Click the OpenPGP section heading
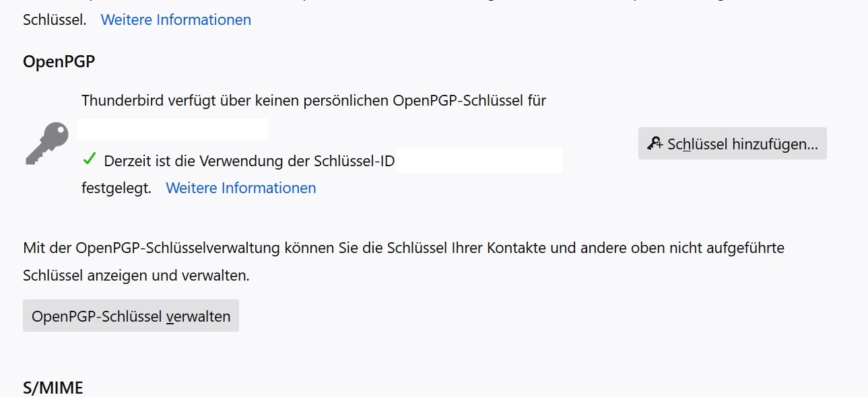The width and height of the screenshot is (868, 397). [59, 62]
